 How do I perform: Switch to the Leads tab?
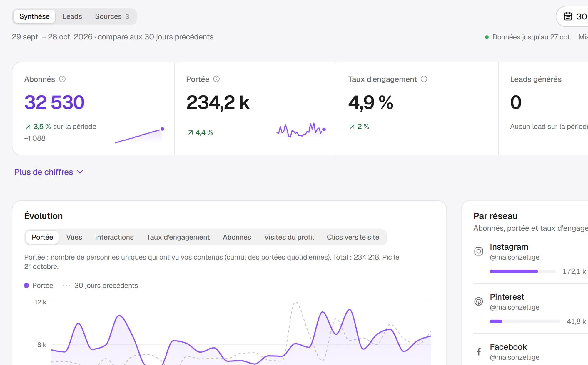pos(72,16)
